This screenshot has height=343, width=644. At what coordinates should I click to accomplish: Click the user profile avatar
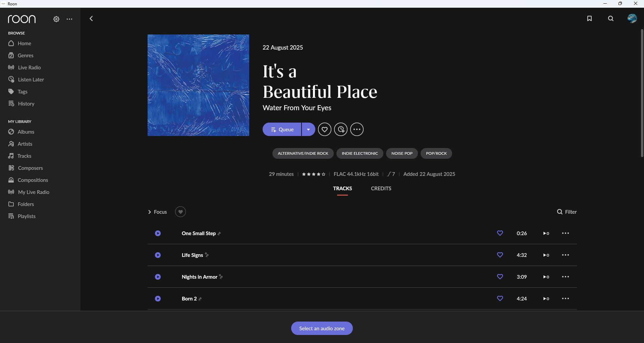coord(632,18)
